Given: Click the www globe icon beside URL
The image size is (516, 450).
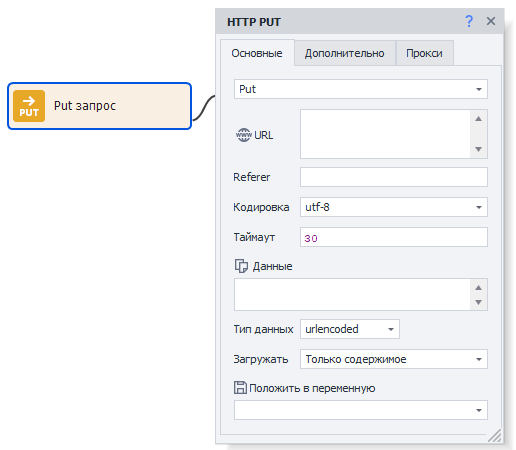Looking at the screenshot, I should click(244, 135).
